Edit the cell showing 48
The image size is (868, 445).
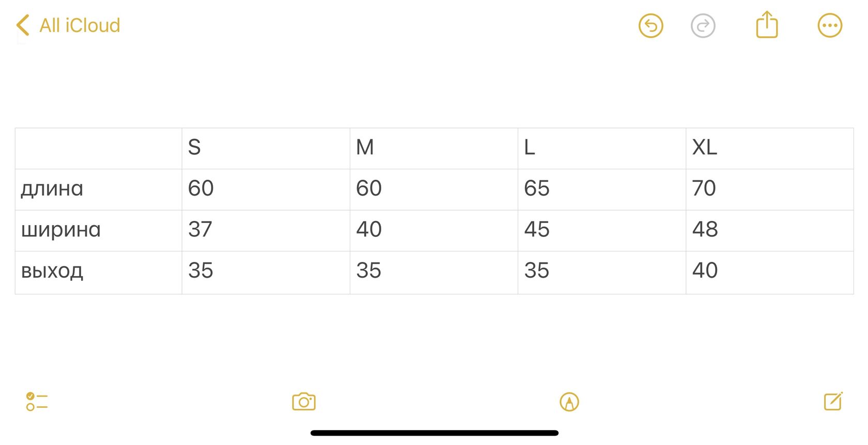(x=769, y=231)
